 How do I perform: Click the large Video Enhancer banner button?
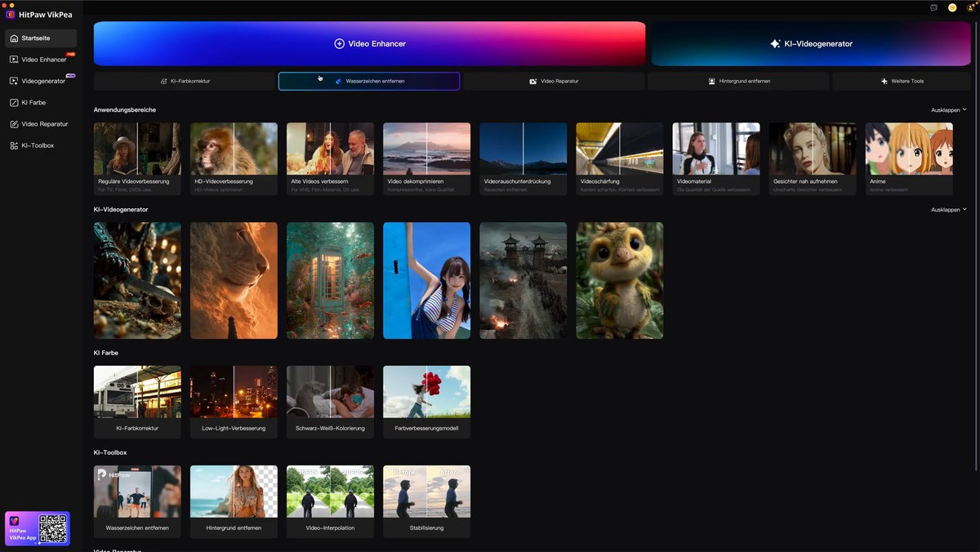click(x=369, y=43)
